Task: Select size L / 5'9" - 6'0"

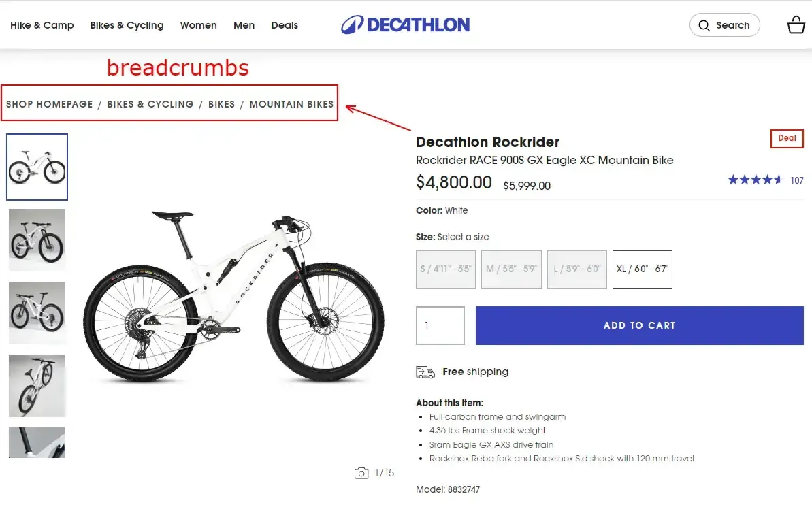Action: (x=576, y=269)
